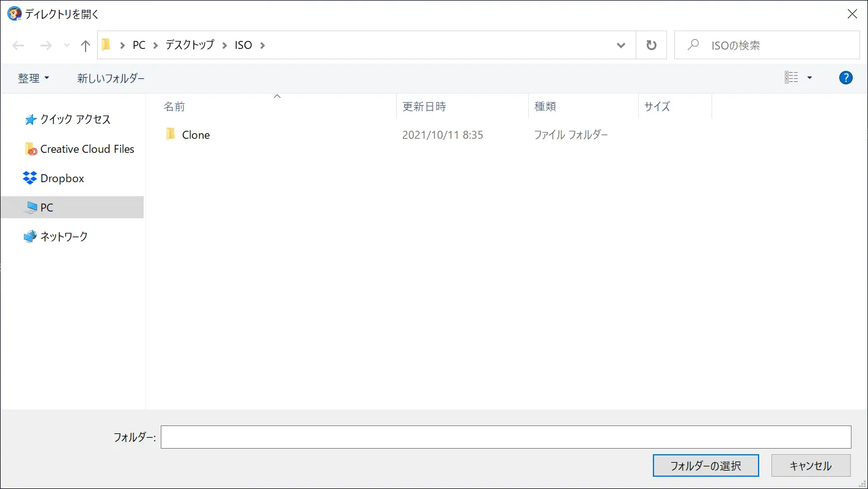Select クイック アクセス in the sidebar
This screenshot has width=868, height=489.
75,119
